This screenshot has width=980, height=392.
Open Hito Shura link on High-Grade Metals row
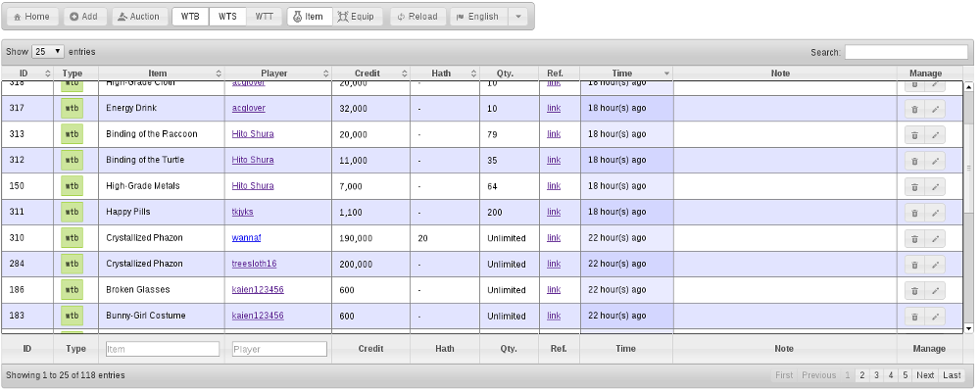point(253,185)
